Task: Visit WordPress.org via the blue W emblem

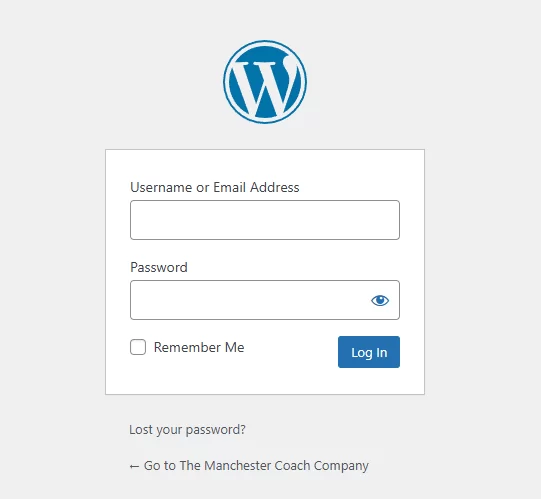Action: click(265, 82)
